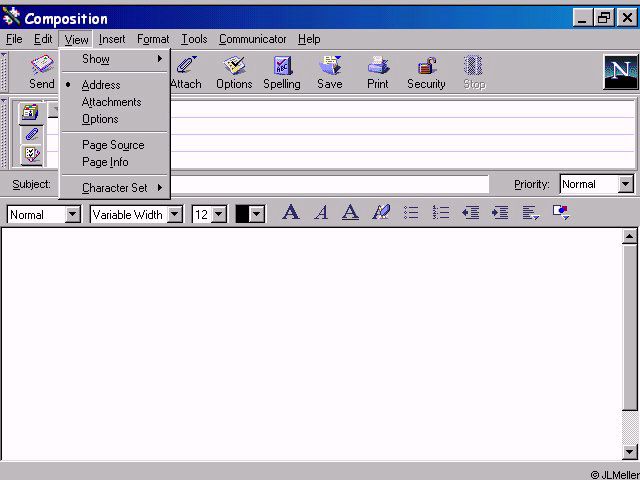
Task: Apply italic with the slanted A icon
Action: [x=321, y=213]
